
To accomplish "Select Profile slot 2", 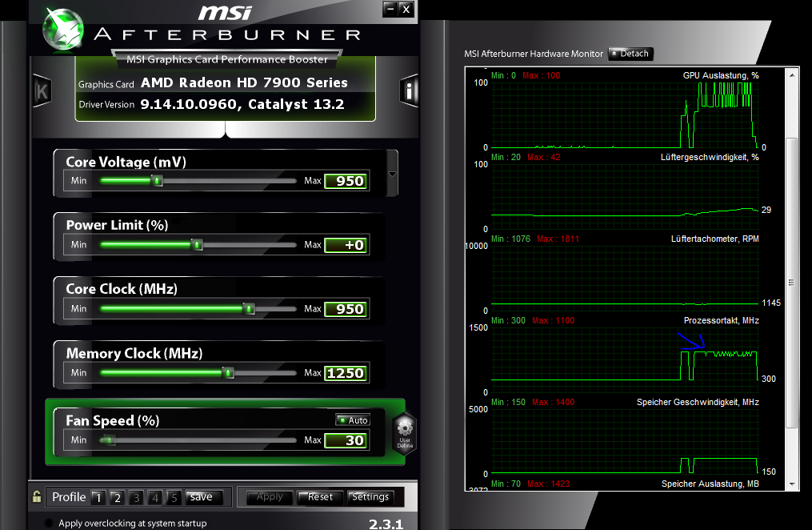I will [x=117, y=497].
